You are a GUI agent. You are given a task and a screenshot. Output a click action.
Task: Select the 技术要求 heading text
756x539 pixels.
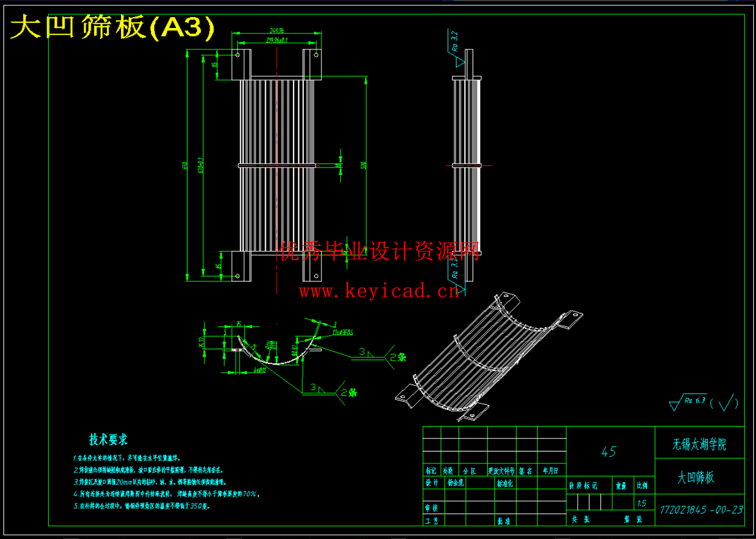coord(108,439)
